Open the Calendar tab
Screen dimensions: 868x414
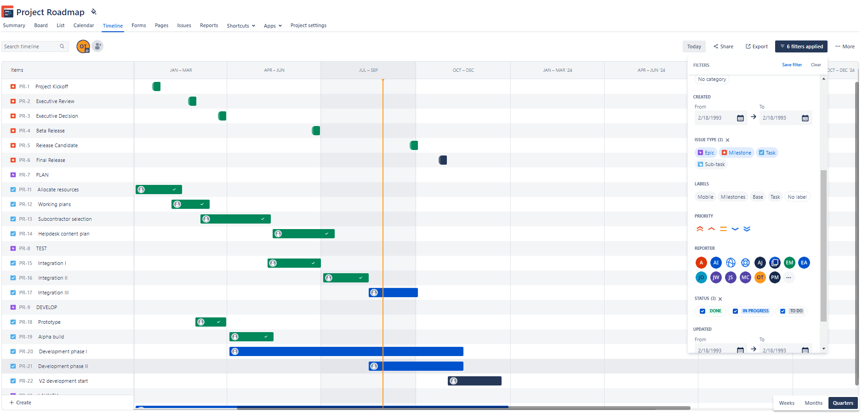[83, 25]
